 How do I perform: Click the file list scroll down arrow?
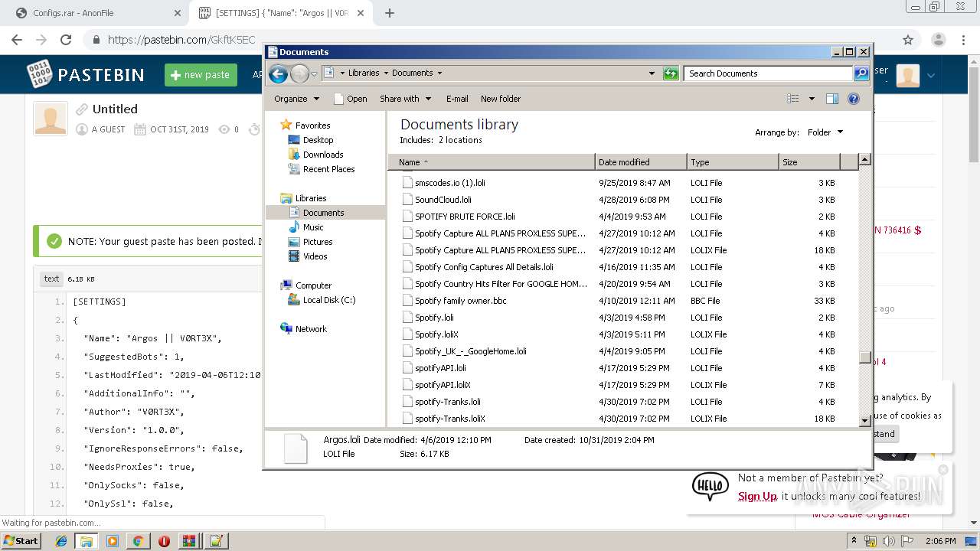click(864, 420)
